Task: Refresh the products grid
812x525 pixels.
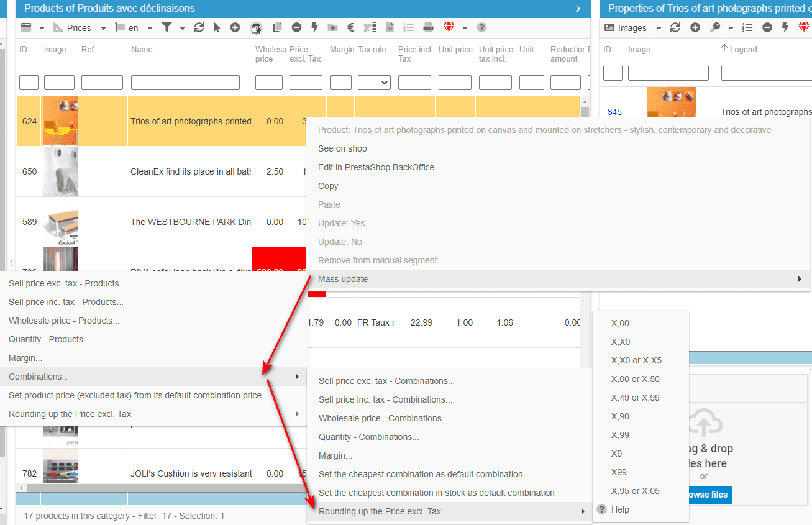Action: [199, 28]
